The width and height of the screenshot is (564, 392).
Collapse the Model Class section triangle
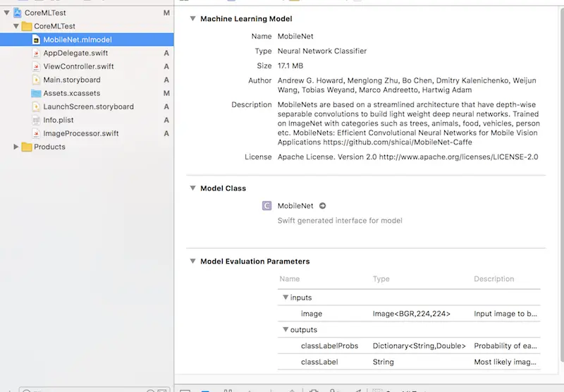(x=192, y=188)
